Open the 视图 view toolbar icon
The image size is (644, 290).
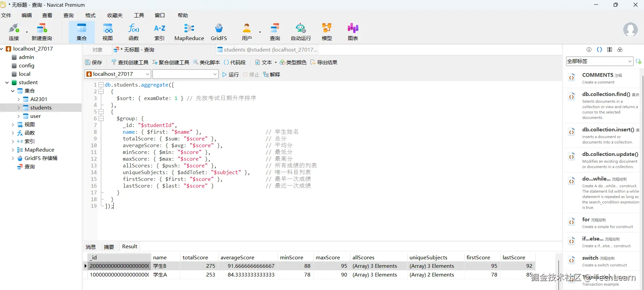(108, 32)
